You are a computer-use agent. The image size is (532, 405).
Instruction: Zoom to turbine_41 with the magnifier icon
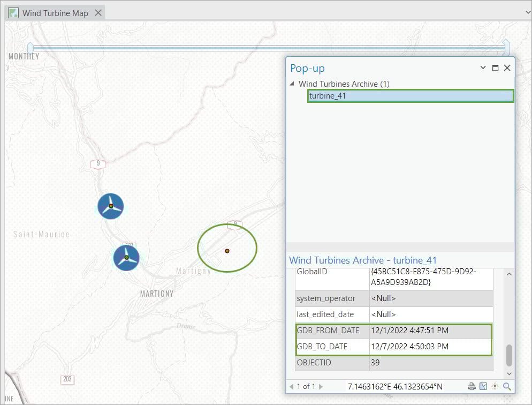(507, 386)
